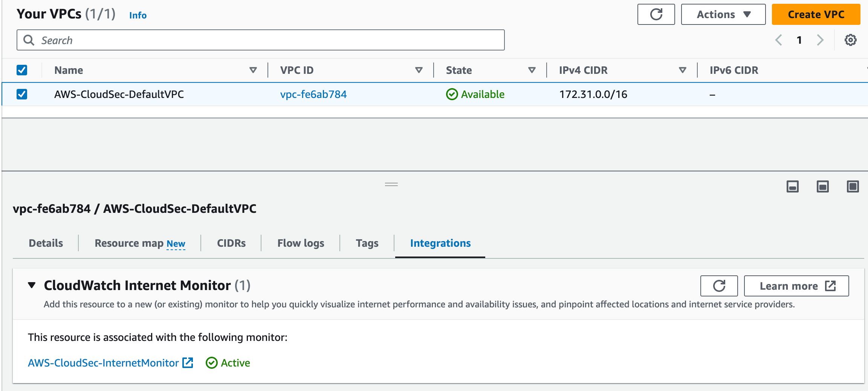Select page number 1 in pagination

click(x=799, y=40)
